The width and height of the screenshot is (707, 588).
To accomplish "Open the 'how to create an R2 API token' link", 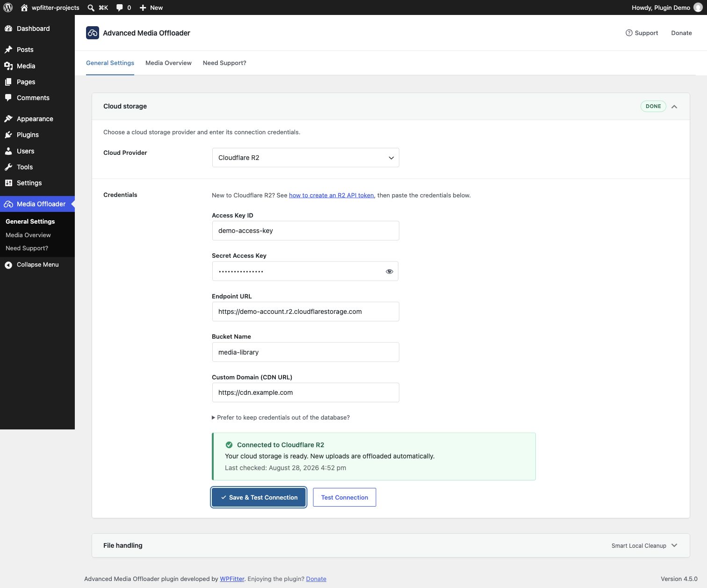I will (332, 195).
